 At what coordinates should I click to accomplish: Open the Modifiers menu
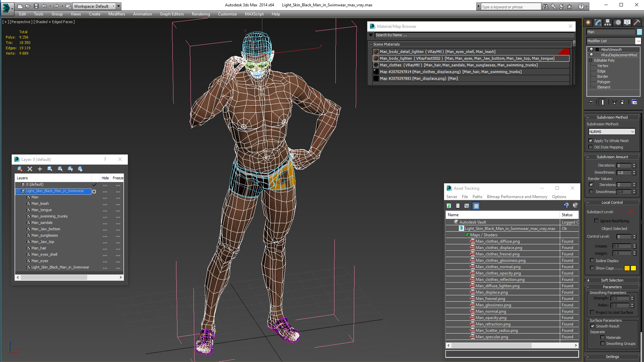point(116,14)
